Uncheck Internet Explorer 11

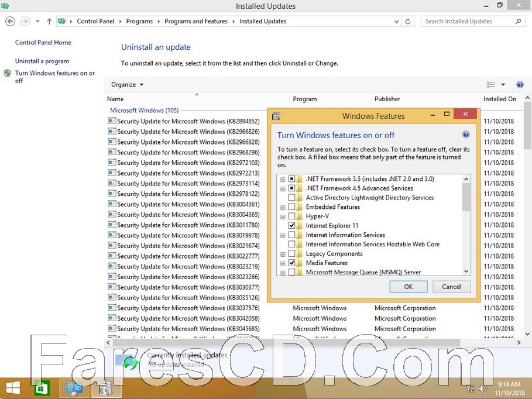click(x=291, y=226)
